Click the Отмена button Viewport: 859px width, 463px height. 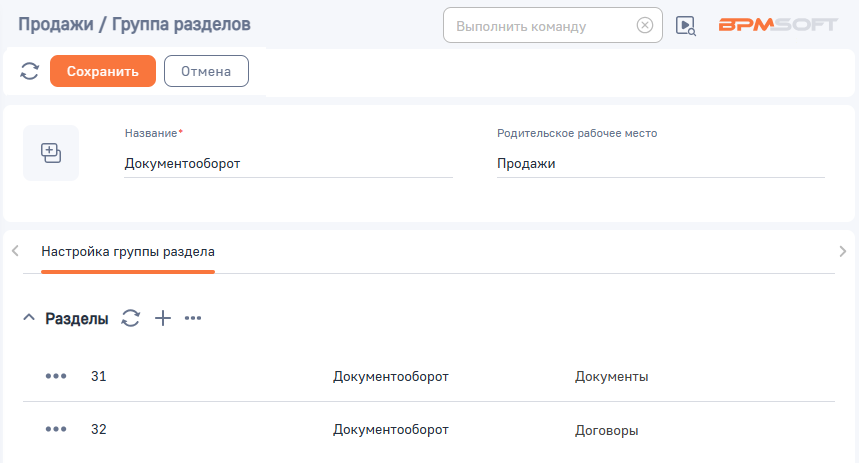[x=207, y=71]
